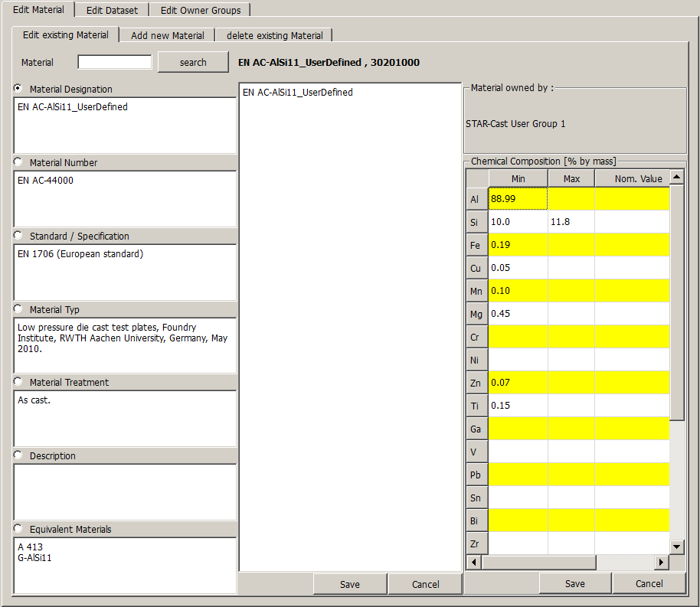This screenshot has height=607, width=700.
Task: Open the Add new Material tab
Action: click(x=168, y=35)
